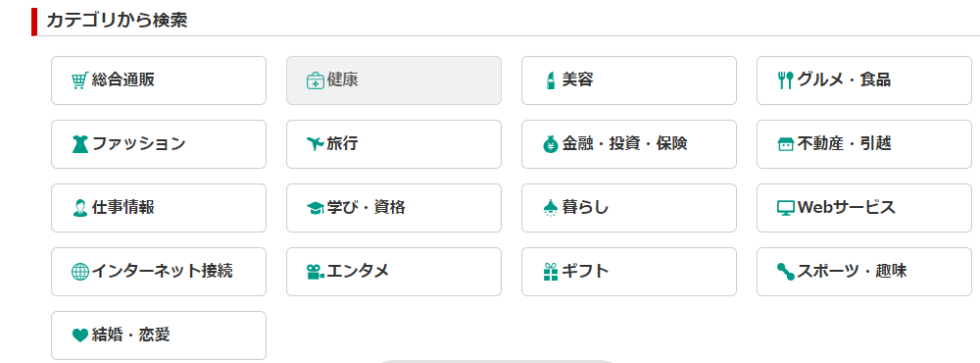This screenshot has height=363, width=980.
Task: Click the monitor icon for Webサービス
Action: [786, 208]
